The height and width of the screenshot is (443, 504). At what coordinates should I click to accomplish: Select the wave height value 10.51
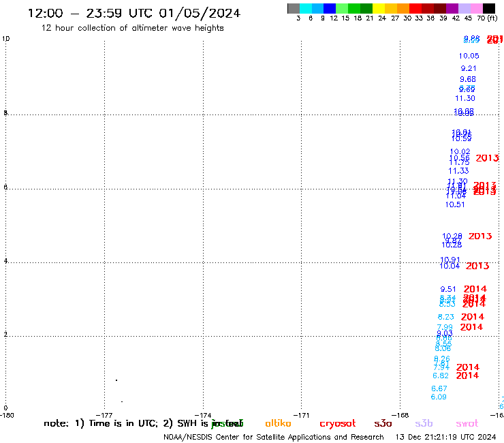[x=455, y=204]
